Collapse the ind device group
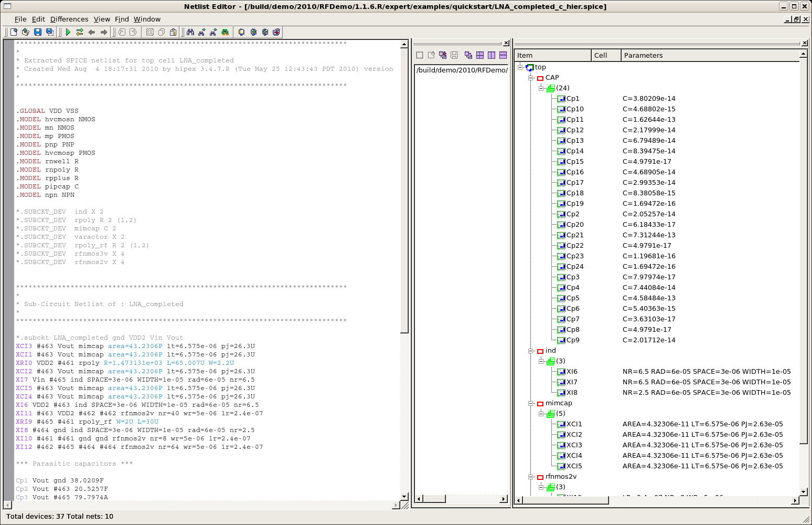Screen dimensions: 812x525 [531, 351]
